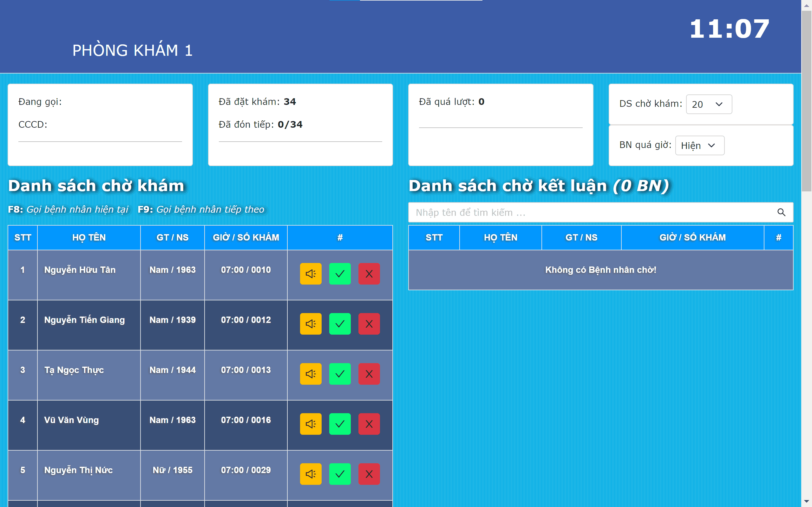Image resolution: width=812 pixels, height=507 pixels.
Task: Confirm patient Nguyễn Tiến Giang green check
Action: (340, 324)
